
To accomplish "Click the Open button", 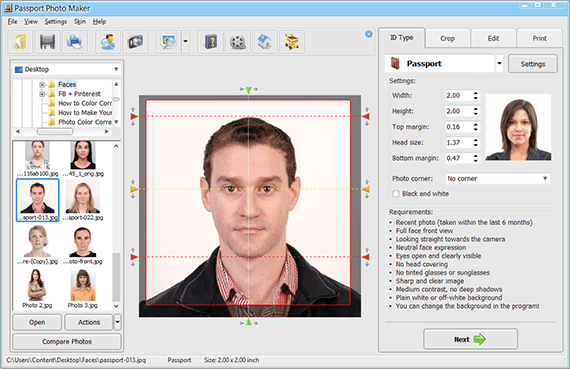I will (x=37, y=322).
